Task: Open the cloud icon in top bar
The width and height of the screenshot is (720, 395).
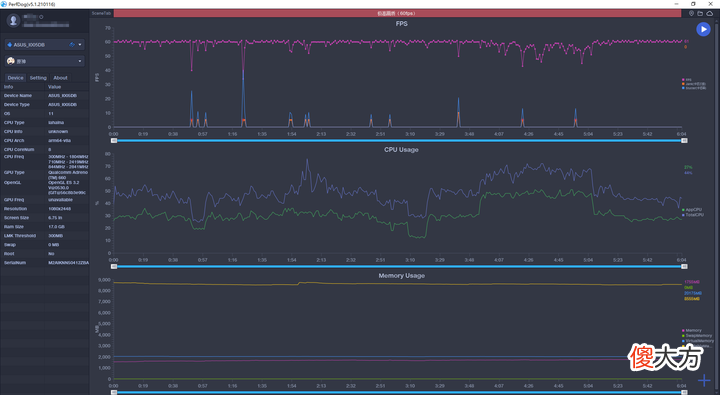Action: click(709, 14)
